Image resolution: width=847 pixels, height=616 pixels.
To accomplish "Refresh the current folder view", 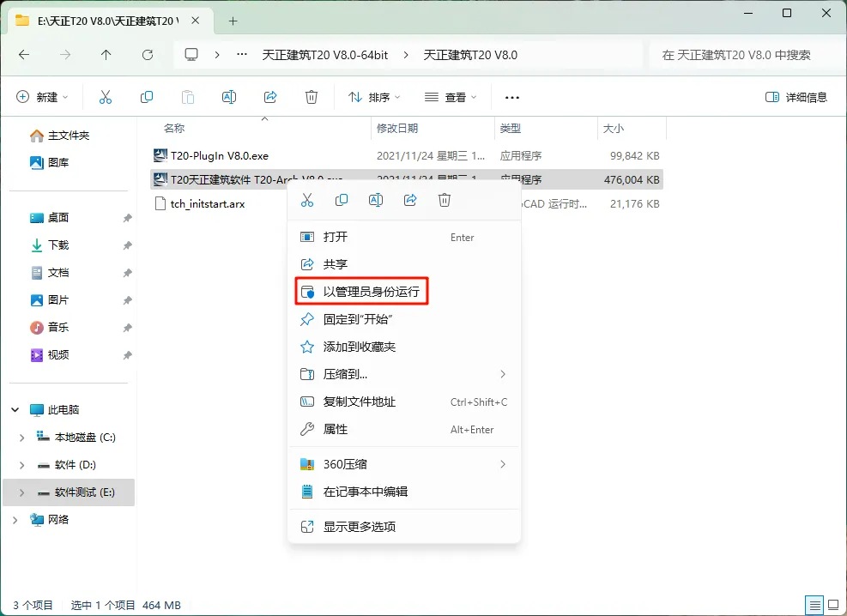I will point(148,55).
